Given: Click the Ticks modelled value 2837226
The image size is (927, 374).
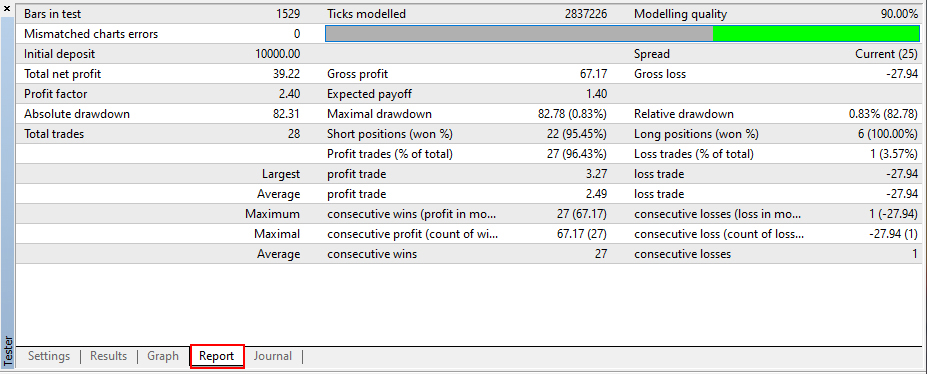Looking at the screenshot, I should tap(586, 14).
